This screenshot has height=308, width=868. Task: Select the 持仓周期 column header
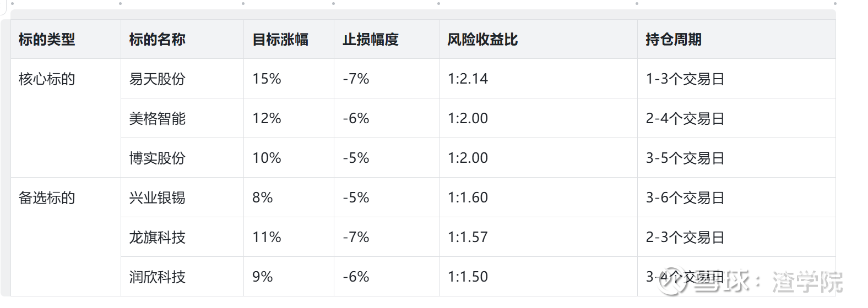pos(674,40)
